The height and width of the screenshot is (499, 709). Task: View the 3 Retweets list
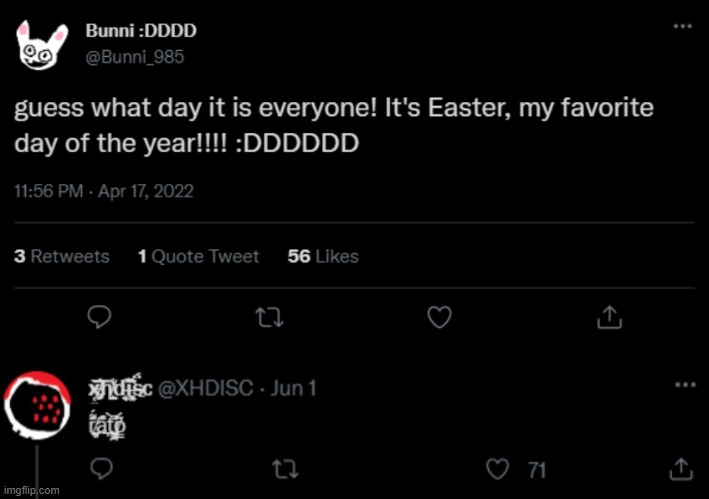(62, 257)
